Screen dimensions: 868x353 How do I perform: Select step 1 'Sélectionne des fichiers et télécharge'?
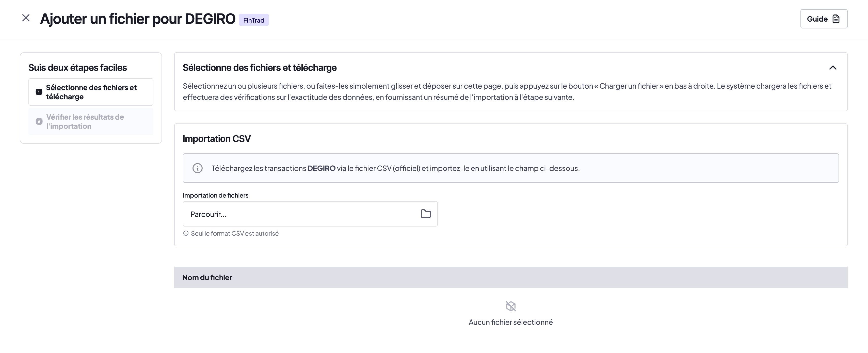point(91,92)
